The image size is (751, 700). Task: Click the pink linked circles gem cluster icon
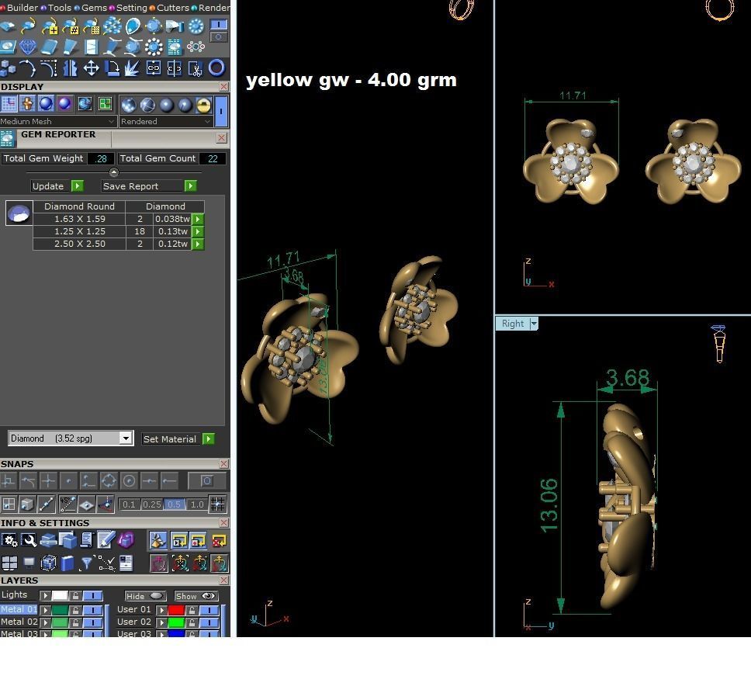[196, 47]
